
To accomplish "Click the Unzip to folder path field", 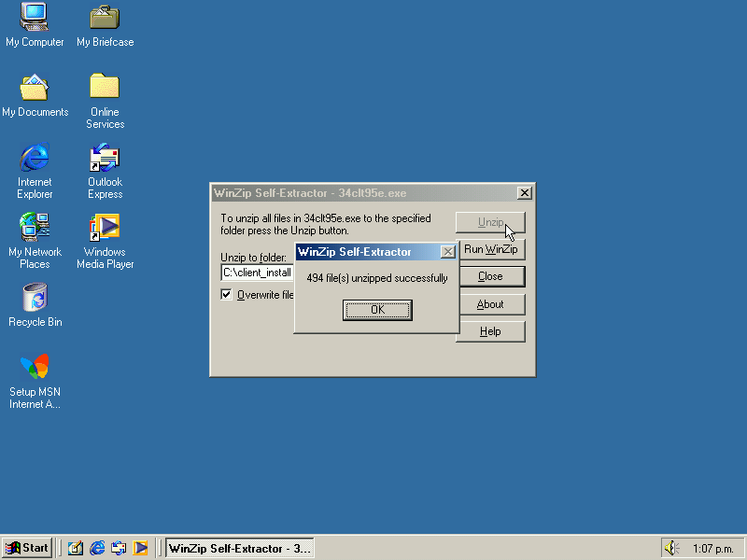I will click(x=258, y=273).
